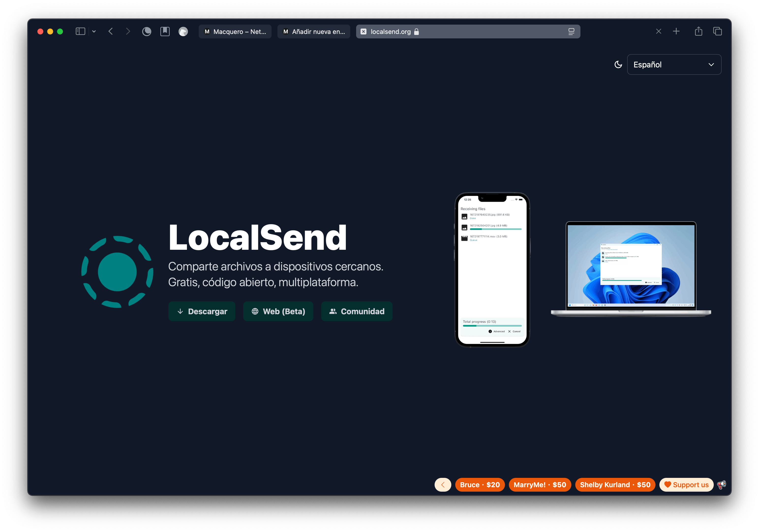The width and height of the screenshot is (759, 532).
Task: Show the tab overview icon
Action: click(717, 31)
